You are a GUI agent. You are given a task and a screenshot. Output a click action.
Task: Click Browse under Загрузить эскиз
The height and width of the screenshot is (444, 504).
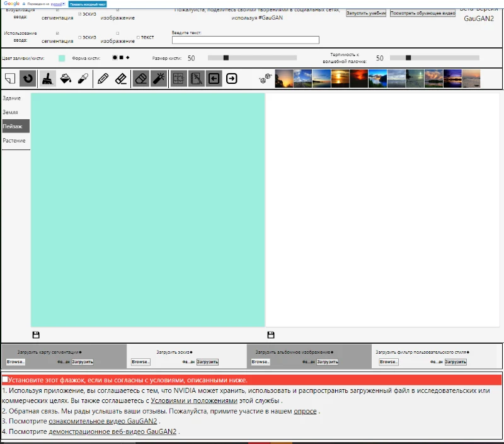pyautogui.click(x=140, y=361)
